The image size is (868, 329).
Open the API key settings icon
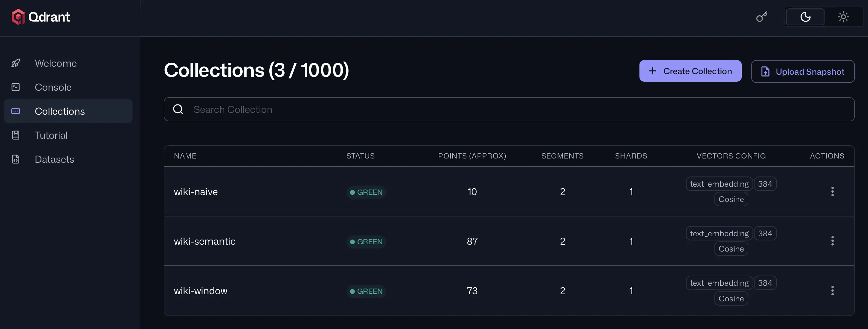(762, 17)
